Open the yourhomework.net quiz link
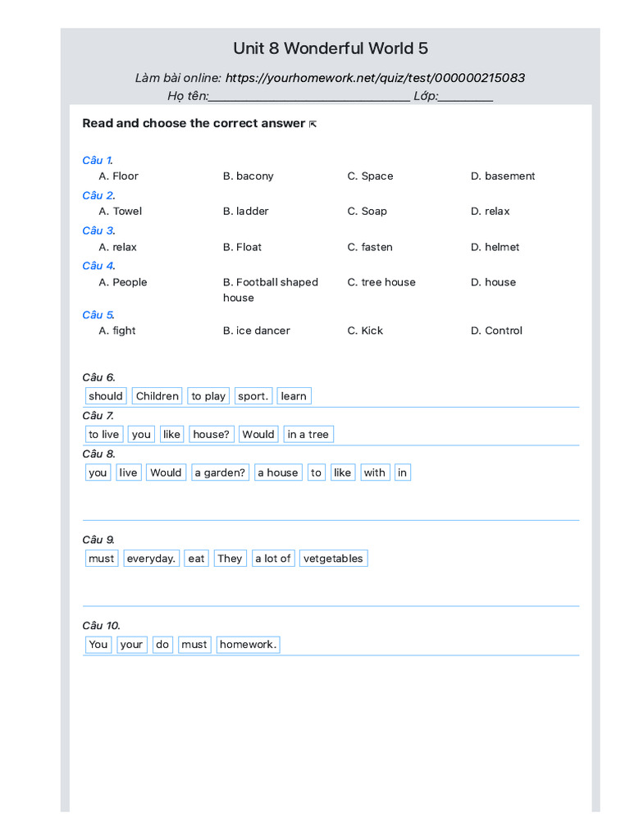 [x=374, y=78]
